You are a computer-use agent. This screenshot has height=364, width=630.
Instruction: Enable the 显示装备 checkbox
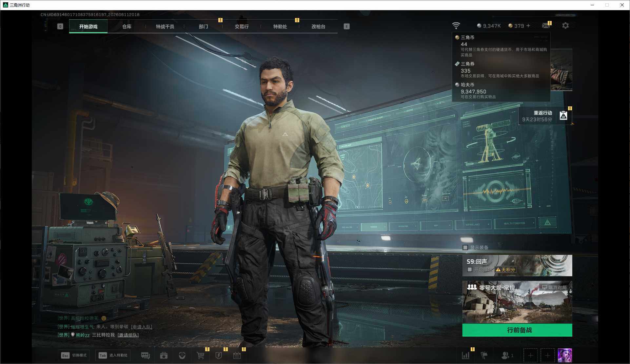tap(465, 247)
